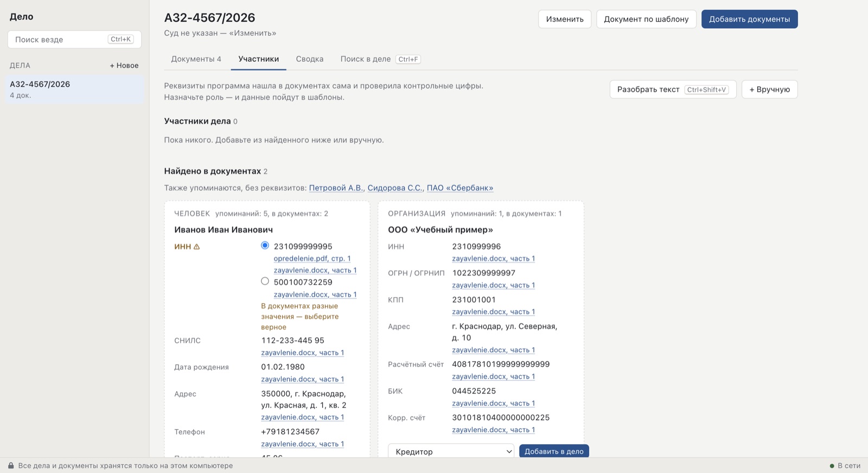868x473 pixels.
Task: Click the lock icon in status bar
Action: point(11,465)
